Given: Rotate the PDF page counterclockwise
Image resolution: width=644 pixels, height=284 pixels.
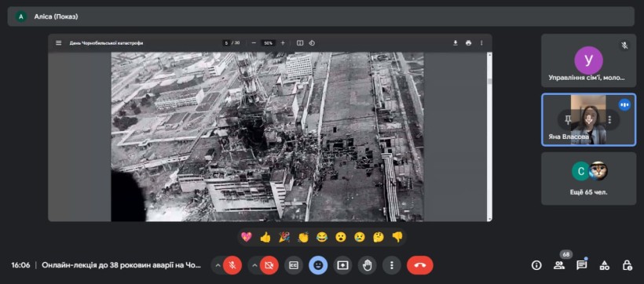Looking at the screenshot, I should click(x=312, y=42).
